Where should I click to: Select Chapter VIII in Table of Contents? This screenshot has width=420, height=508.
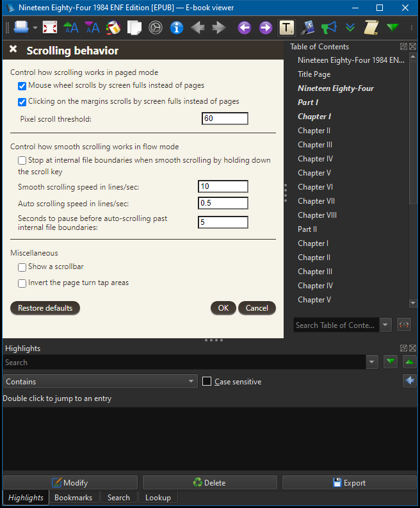coord(317,215)
